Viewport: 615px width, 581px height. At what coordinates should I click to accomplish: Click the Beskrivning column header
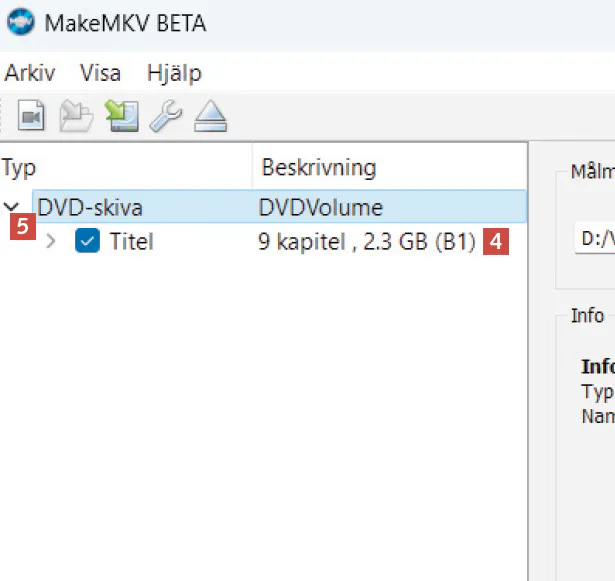389,168
